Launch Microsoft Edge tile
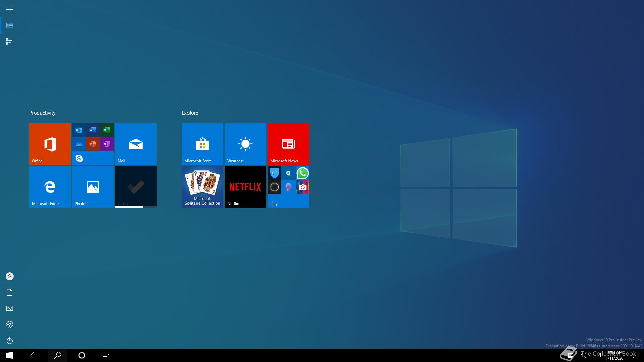The width and height of the screenshot is (644, 362). click(x=50, y=187)
